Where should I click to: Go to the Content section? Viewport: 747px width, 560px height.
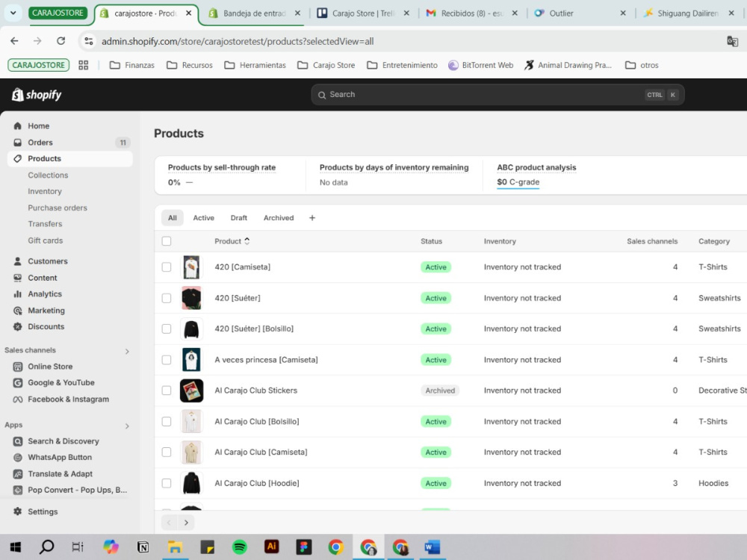click(x=42, y=278)
